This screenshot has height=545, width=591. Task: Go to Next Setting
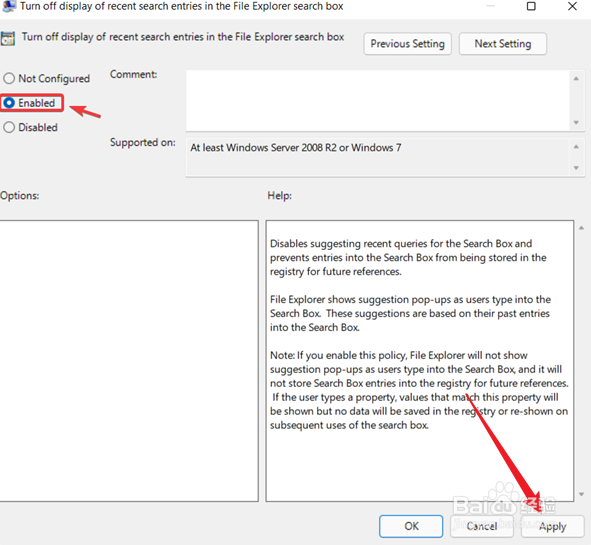[502, 44]
